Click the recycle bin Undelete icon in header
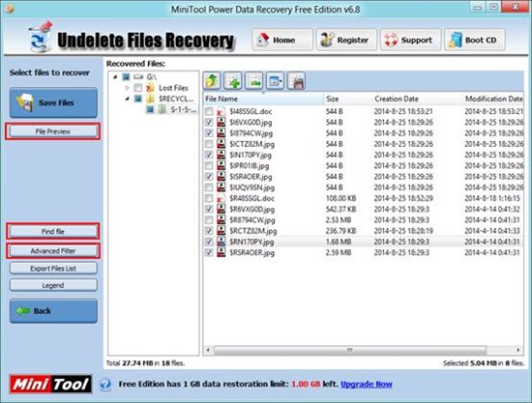Image resolution: width=532 pixels, height=403 pixels. [41, 38]
